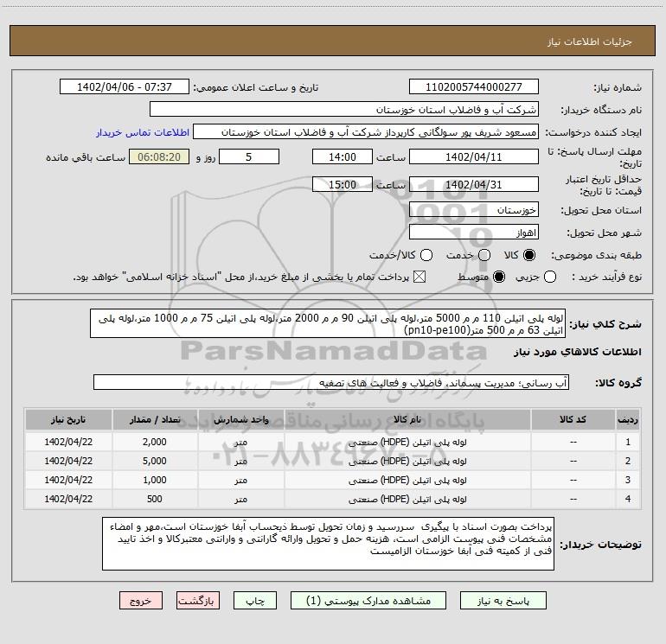
Task: Click the جزئیات اطلاعات نیاز header title
Action: point(589,41)
